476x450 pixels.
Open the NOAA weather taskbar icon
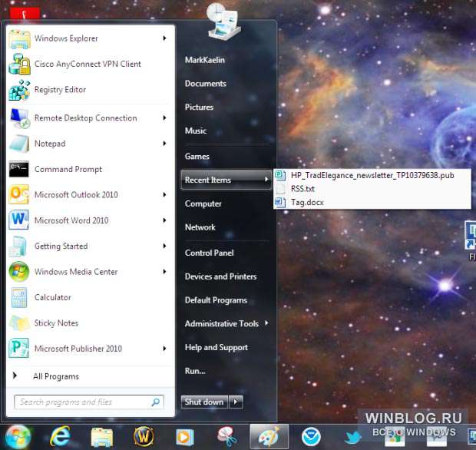point(311,437)
